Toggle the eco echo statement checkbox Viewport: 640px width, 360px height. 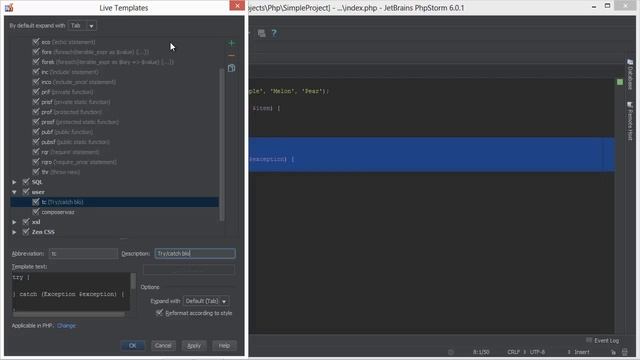36,42
